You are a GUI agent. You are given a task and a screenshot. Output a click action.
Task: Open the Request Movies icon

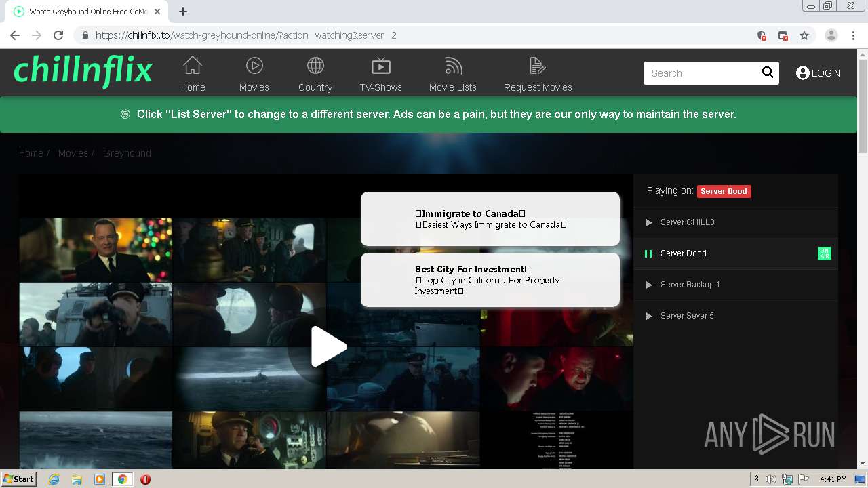[x=538, y=66]
